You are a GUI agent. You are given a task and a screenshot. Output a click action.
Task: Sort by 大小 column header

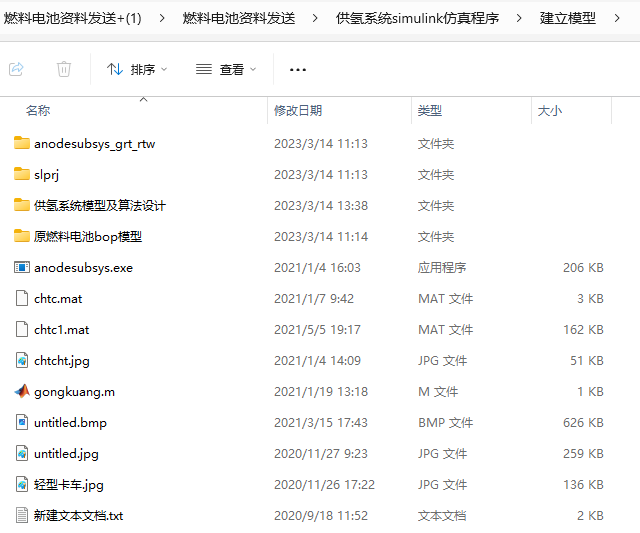[550, 111]
